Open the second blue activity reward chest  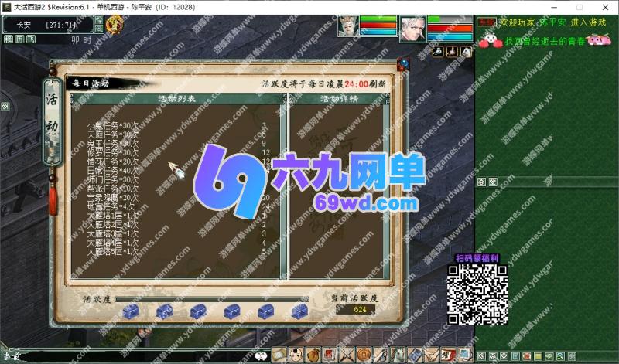[x=164, y=311]
